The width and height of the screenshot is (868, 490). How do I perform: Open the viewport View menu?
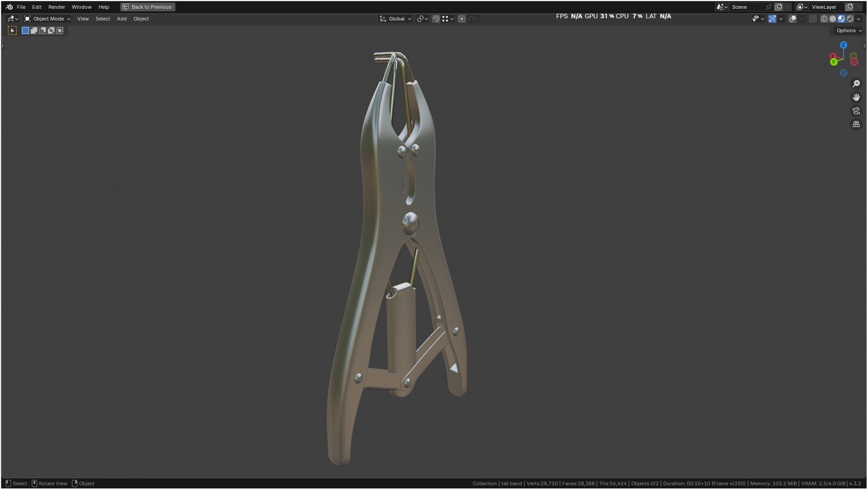coord(83,19)
